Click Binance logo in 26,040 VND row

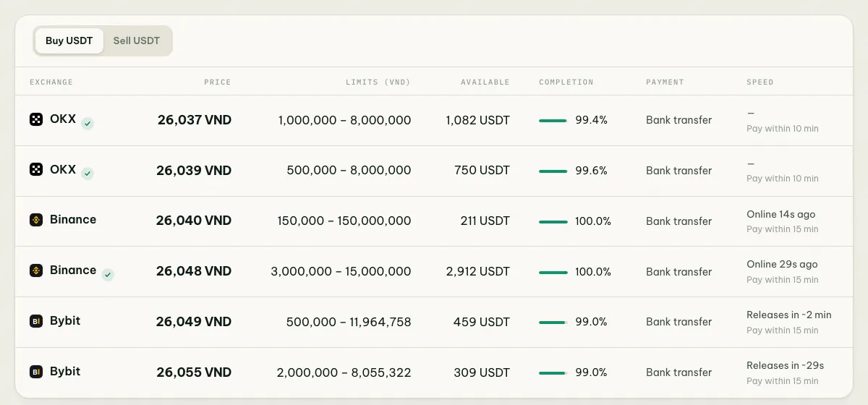(36, 220)
